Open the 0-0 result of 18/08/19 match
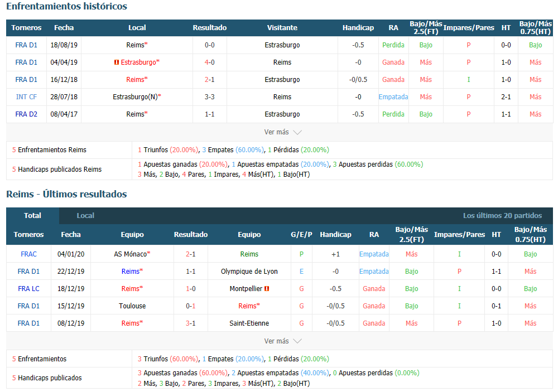The image size is (558, 392). [210, 45]
